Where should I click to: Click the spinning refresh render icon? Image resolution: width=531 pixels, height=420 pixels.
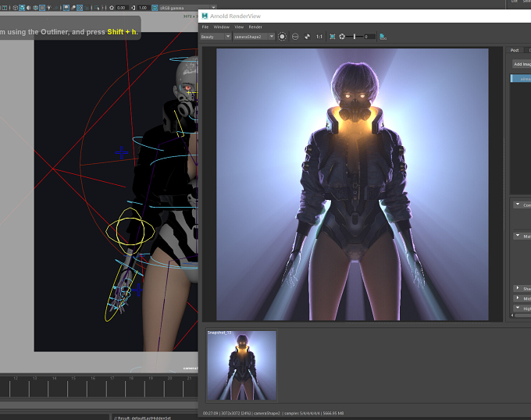[x=307, y=37]
